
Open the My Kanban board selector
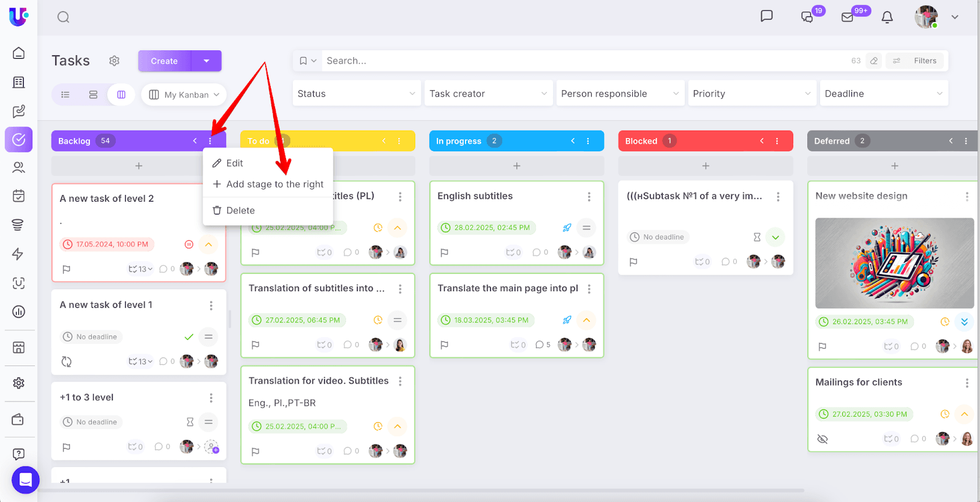pyautogui.click(x=184, y=94)
